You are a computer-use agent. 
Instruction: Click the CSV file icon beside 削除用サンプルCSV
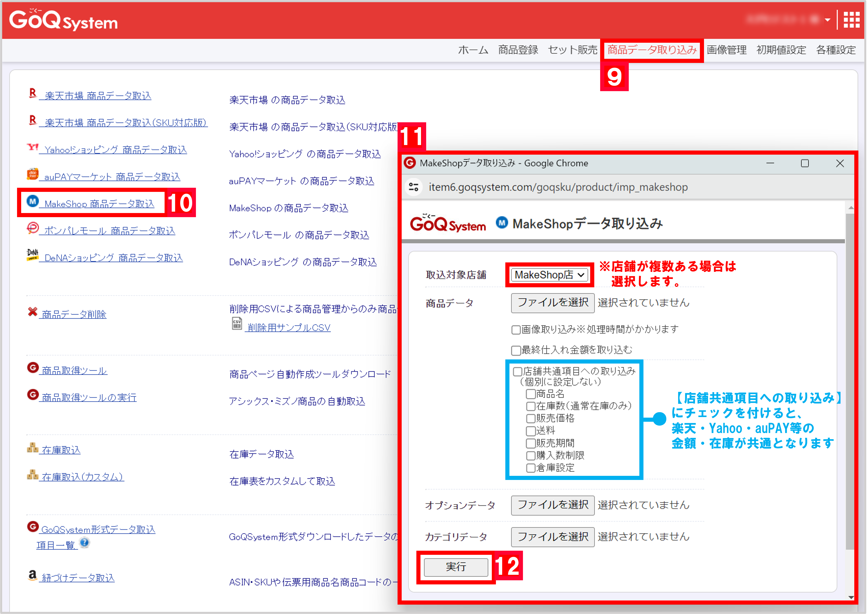(237, 324)
